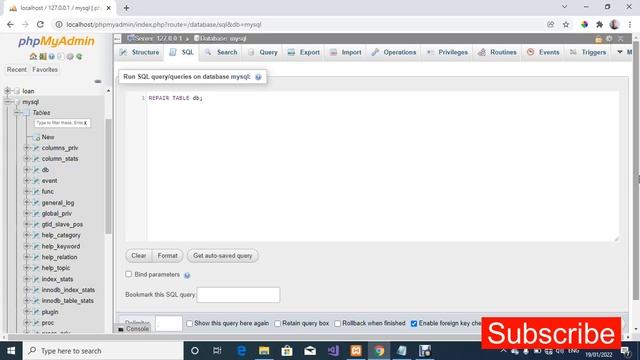Click the Console bar
This screenshot has width=640, height=360.
133,329
